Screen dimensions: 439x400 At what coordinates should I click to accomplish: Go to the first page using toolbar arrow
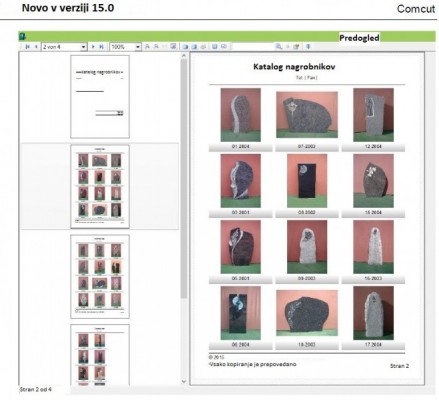click(x=28, y=47)
